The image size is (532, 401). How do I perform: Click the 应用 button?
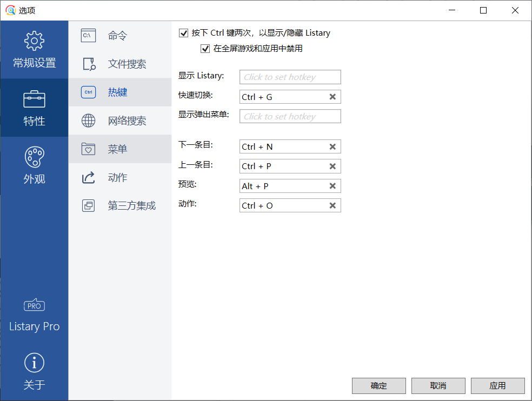498,386
